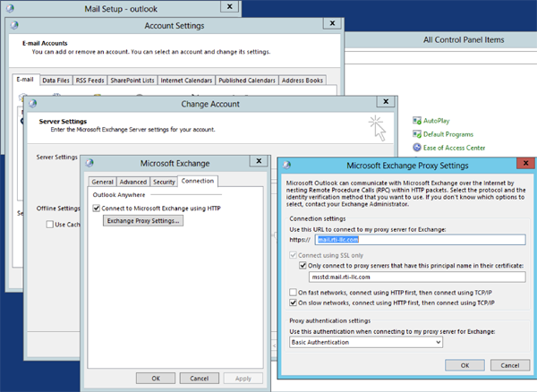
Task: Click the Change Account window title icon
Action: point(32,104)
